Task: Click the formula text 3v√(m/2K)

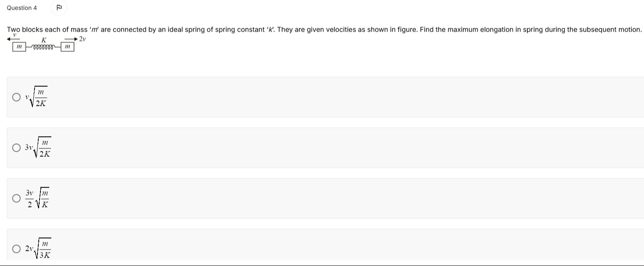Action: click(38, 148)
